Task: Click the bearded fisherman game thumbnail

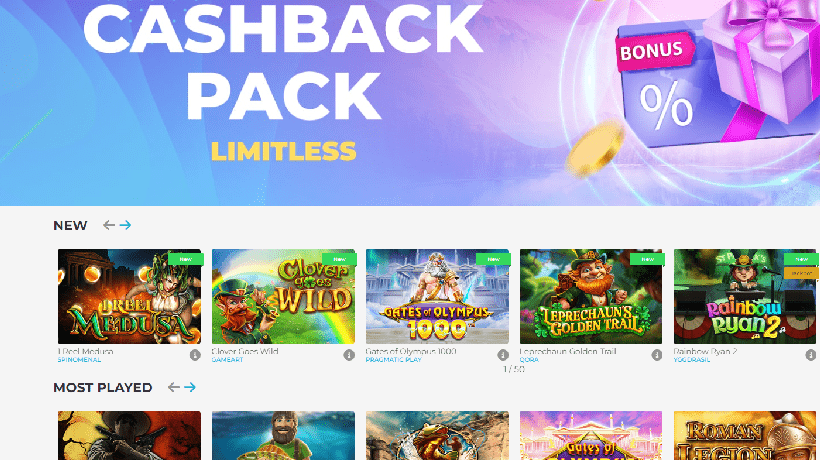Action: [283, 435]
